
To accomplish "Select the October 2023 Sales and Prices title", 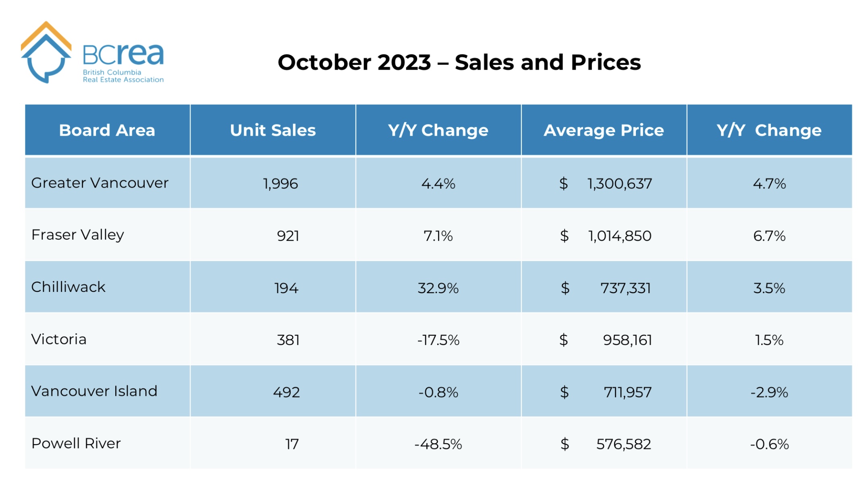I will pyautogui.click(x=459, y=62).
